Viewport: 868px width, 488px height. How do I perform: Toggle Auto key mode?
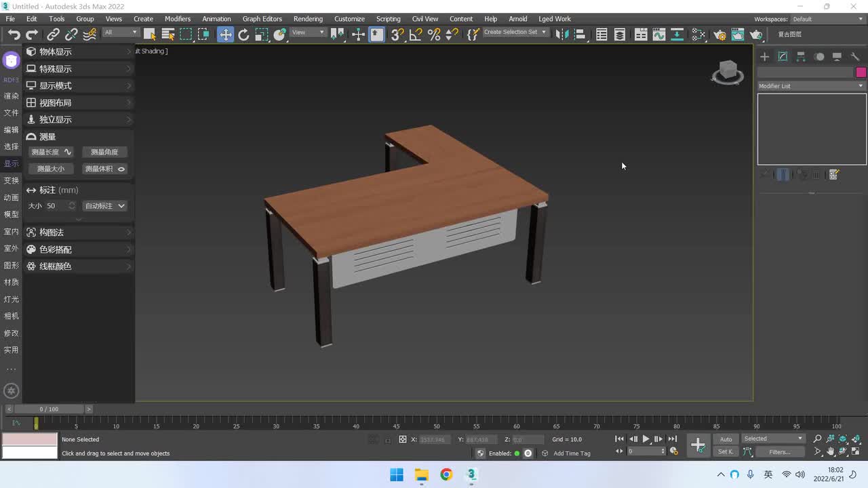click(x=726, y=439)
